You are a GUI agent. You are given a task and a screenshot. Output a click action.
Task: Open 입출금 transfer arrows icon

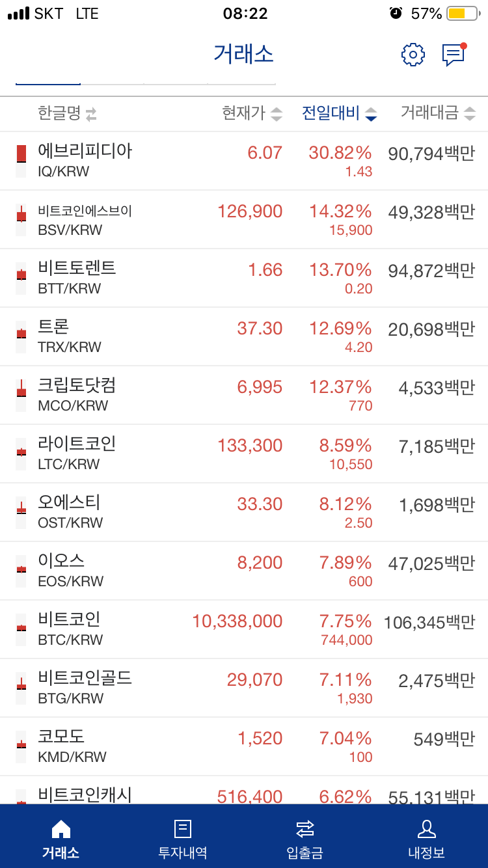[x=305, y=828]
